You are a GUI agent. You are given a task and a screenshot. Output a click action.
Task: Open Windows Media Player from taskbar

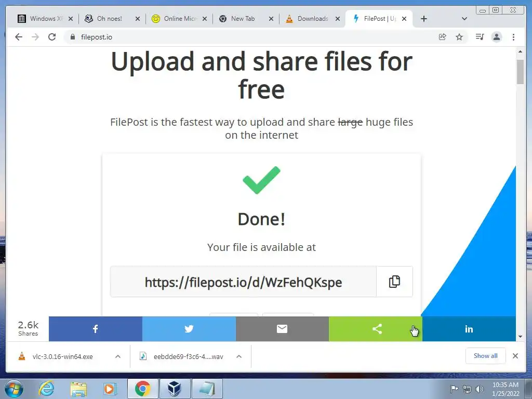110,389
